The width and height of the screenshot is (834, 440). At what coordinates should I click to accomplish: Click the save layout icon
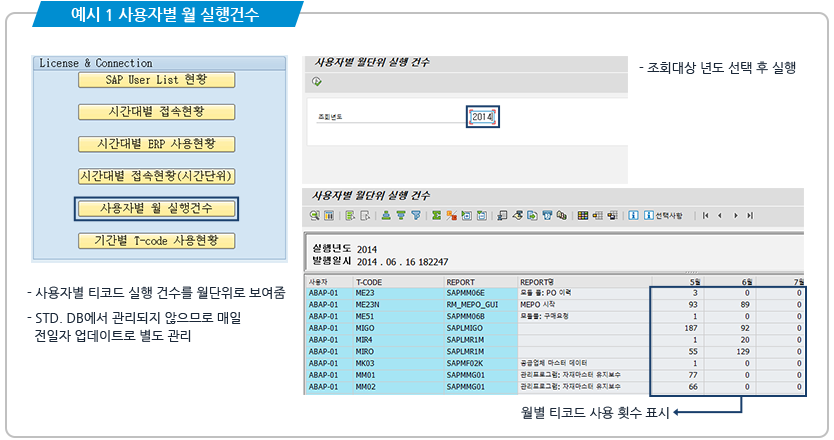point(612,215)
